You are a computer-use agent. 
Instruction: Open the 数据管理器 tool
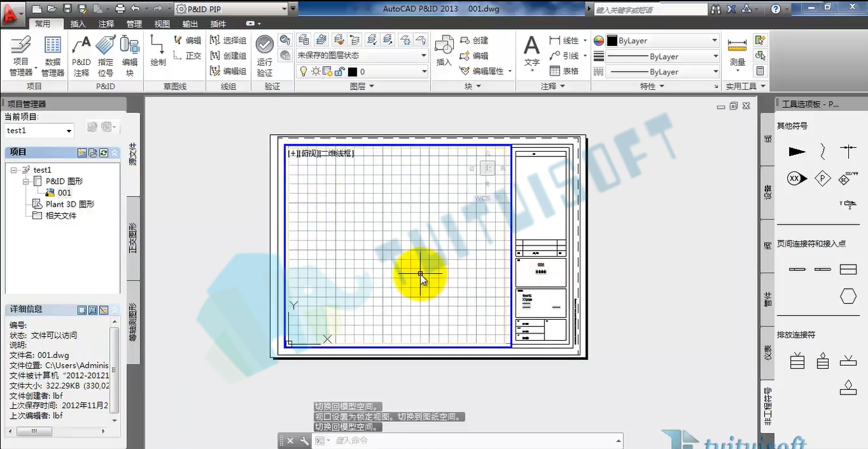[x=53, y=56]
